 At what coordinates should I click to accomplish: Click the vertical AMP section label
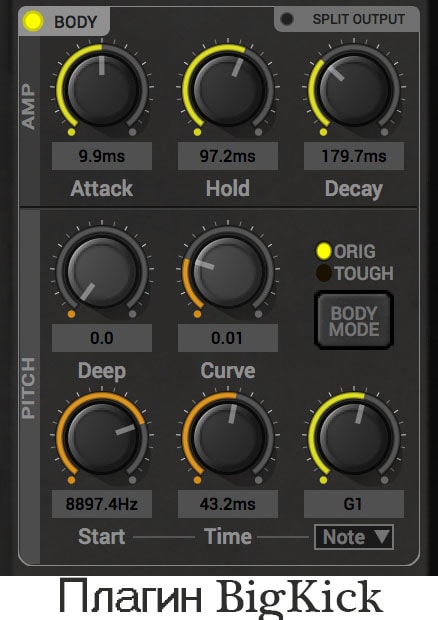[28, 106]
